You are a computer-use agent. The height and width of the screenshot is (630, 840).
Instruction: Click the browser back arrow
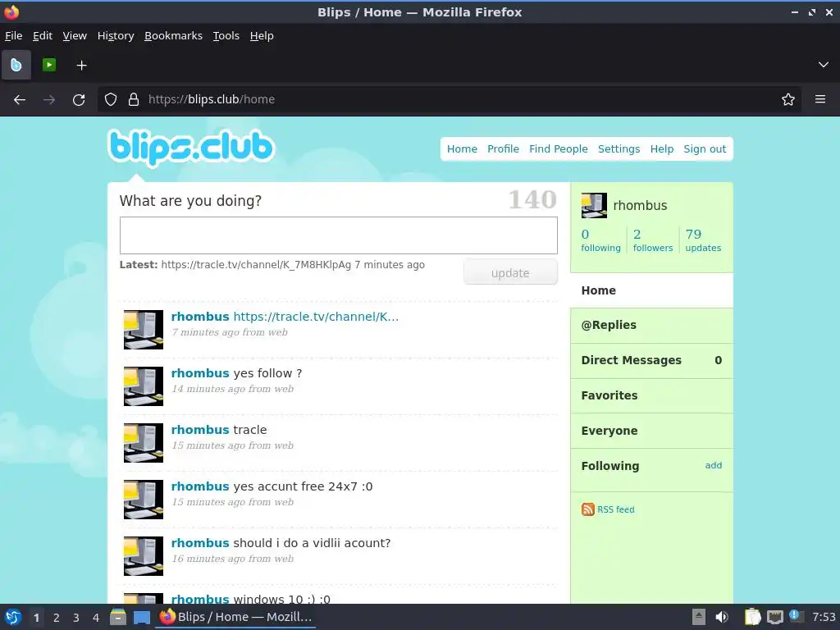[20, 99]
